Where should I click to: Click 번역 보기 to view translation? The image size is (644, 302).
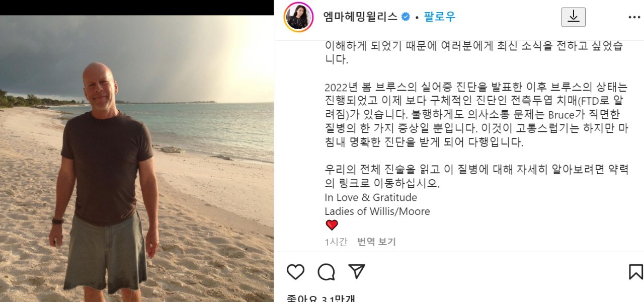377,242
